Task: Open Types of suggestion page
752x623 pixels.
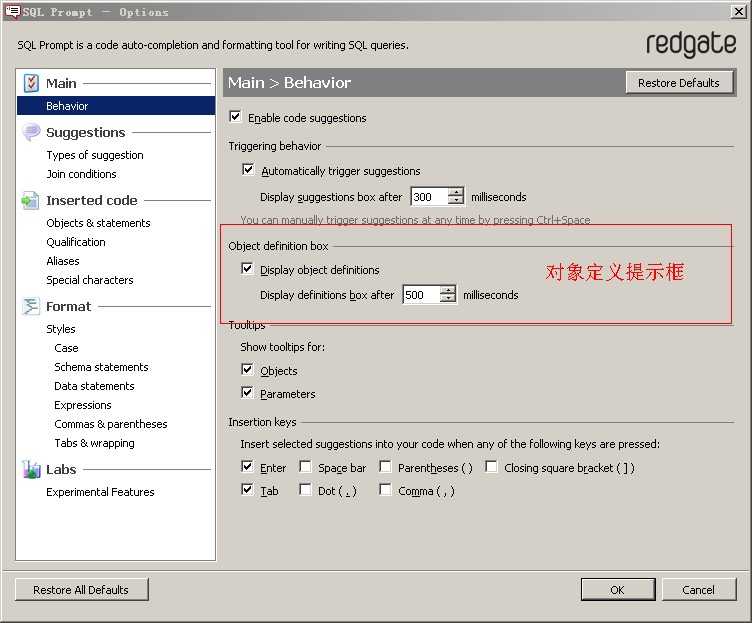Action: click(x=95, y=155)
